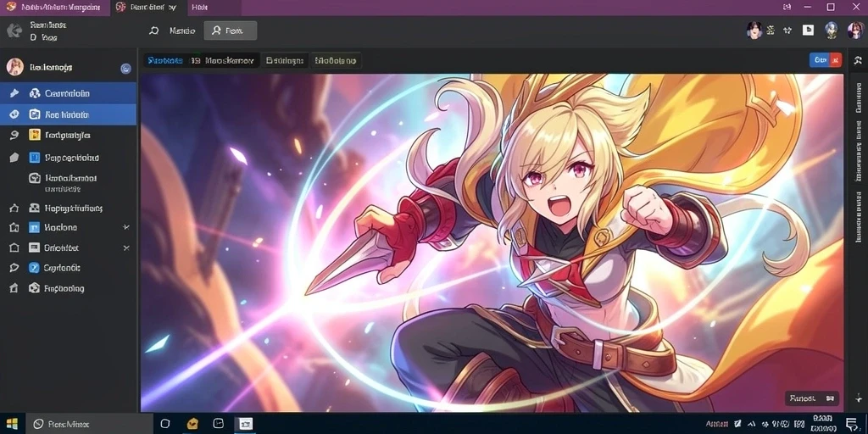Select the second content tab with number icon
Viewport: 868px width, 434px height.
tap(224, 60)
